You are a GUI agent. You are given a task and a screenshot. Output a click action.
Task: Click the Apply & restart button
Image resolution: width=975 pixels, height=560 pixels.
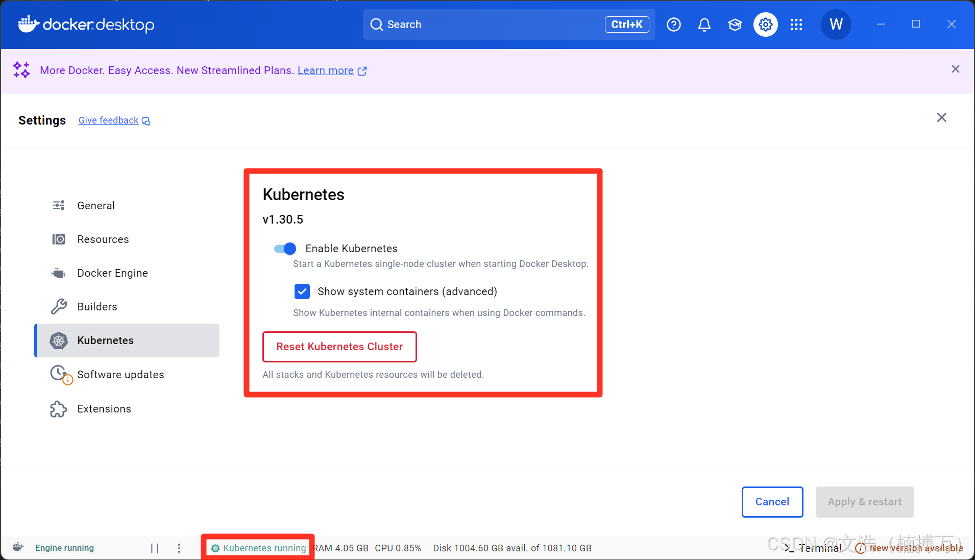point(865,502)
